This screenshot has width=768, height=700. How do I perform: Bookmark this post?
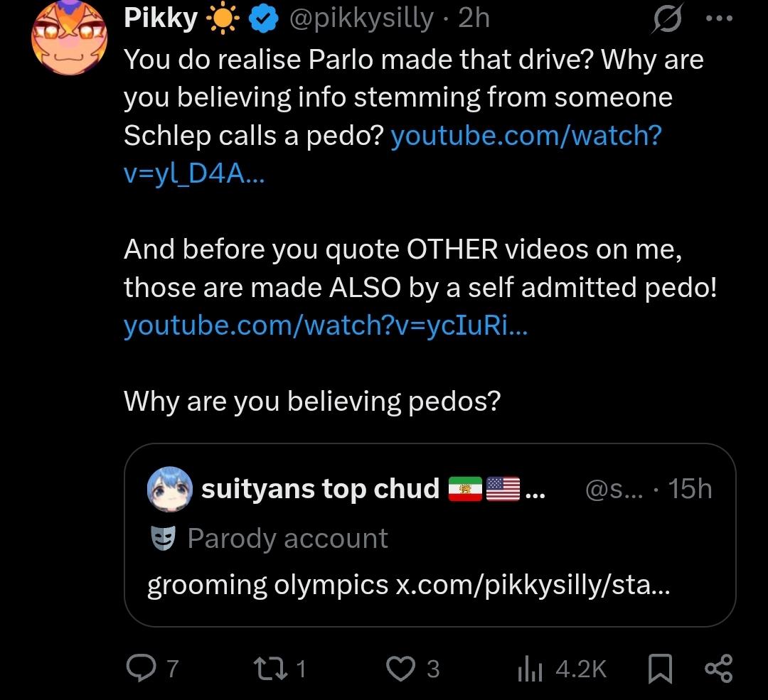tap(661, 669)
